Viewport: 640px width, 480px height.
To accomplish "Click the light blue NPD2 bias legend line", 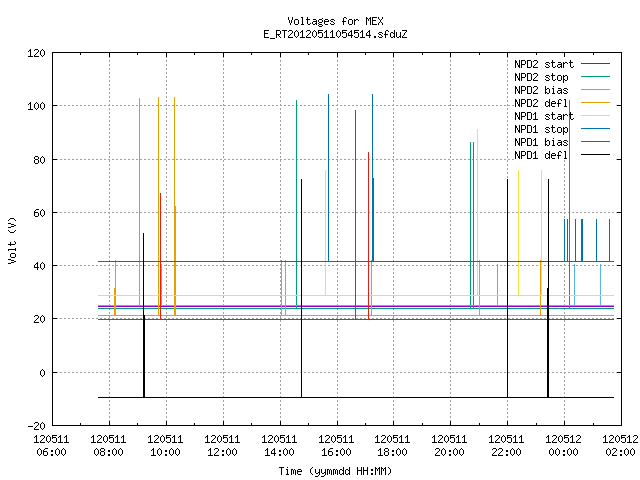I will point(595,90).
